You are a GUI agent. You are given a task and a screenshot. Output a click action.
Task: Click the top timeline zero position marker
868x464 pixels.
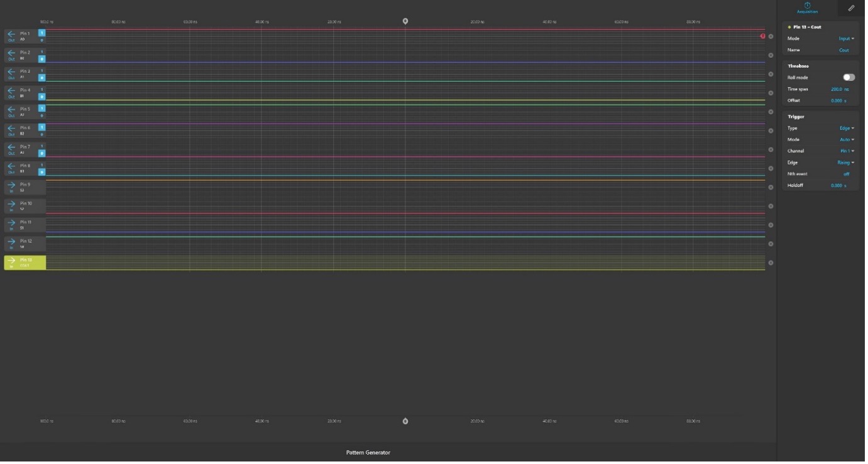pos(407,21)
